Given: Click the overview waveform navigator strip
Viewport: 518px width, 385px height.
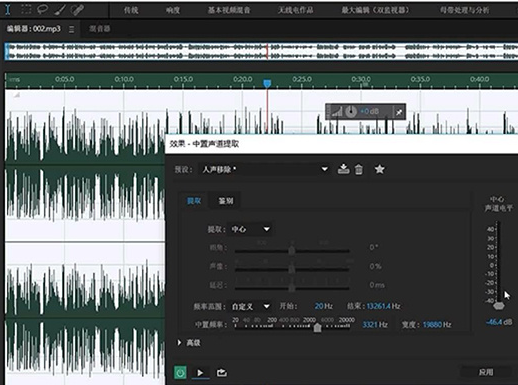Looking at the screenshot, I should [x=261, y=51].
